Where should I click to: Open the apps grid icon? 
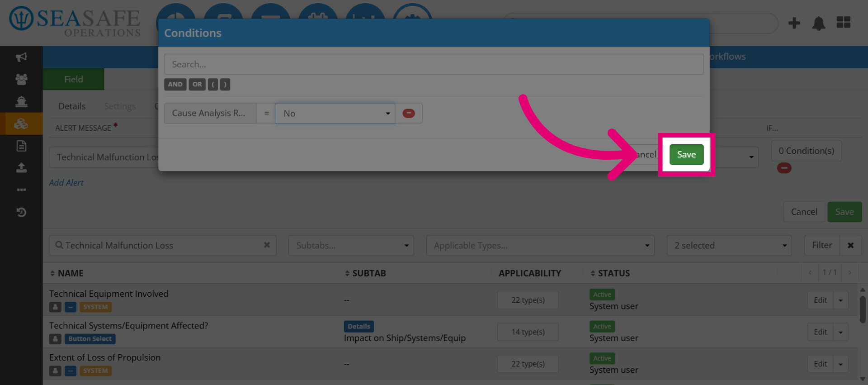(843, 22)
